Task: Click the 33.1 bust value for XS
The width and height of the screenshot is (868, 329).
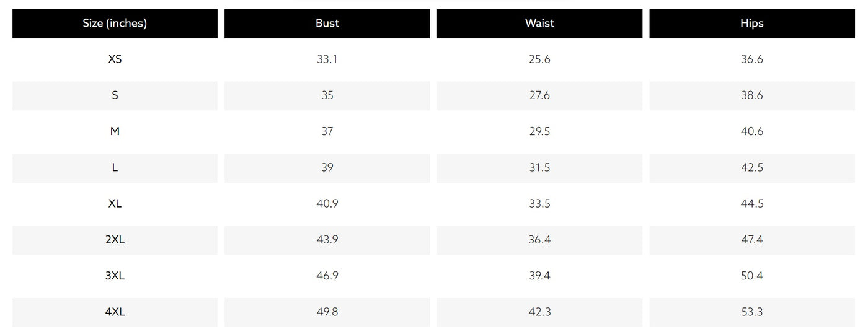Action: pyautogui.click(x=327, y=59)
